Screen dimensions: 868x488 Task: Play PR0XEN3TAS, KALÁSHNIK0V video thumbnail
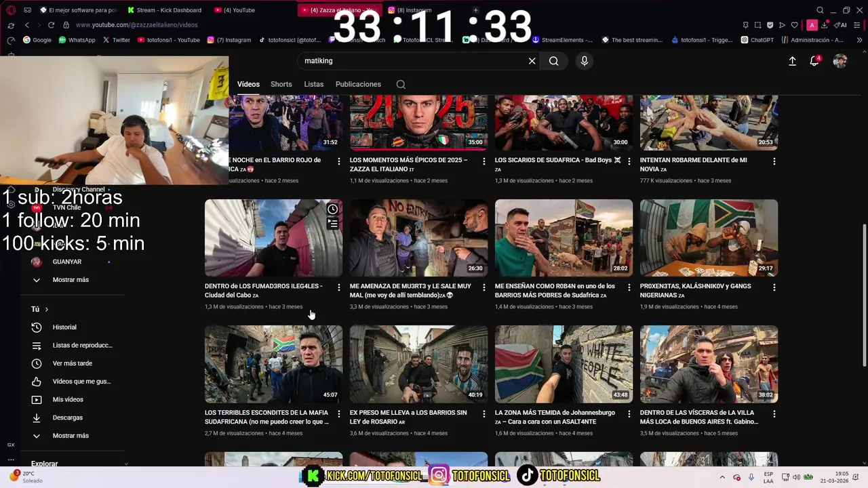click(709, 238)
